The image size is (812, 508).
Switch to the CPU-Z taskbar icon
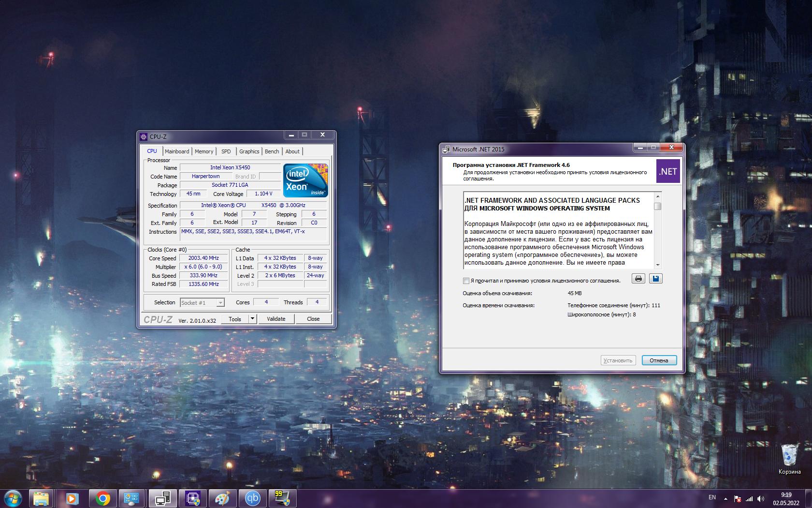click(193, 498)
